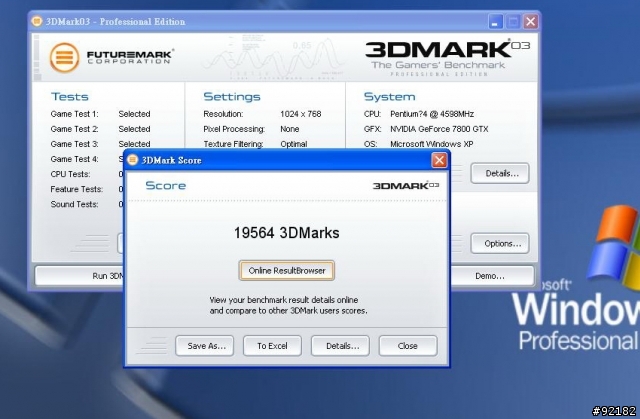Open Options in the main window
This screenshot has height=419, width=640.
coord(500,244)
